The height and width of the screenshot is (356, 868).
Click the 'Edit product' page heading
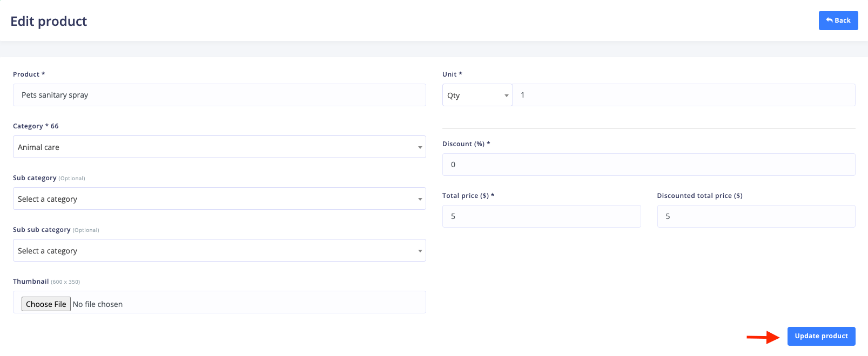49,21
